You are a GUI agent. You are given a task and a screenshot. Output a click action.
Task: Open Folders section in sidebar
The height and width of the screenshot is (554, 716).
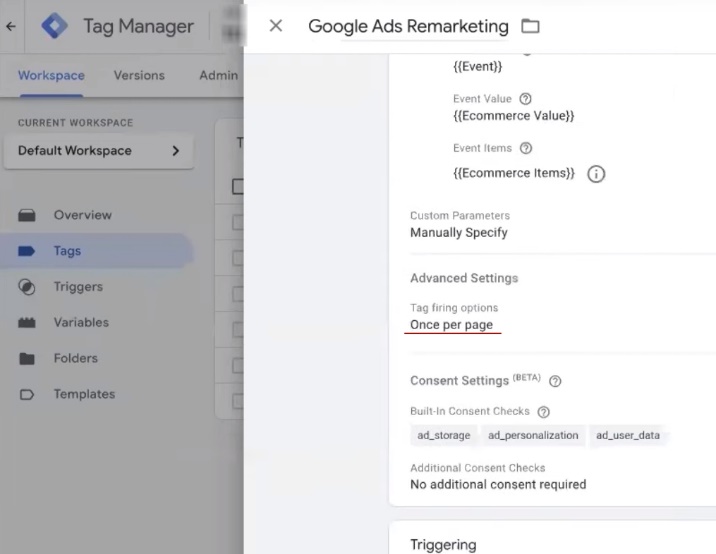[76, 358]
